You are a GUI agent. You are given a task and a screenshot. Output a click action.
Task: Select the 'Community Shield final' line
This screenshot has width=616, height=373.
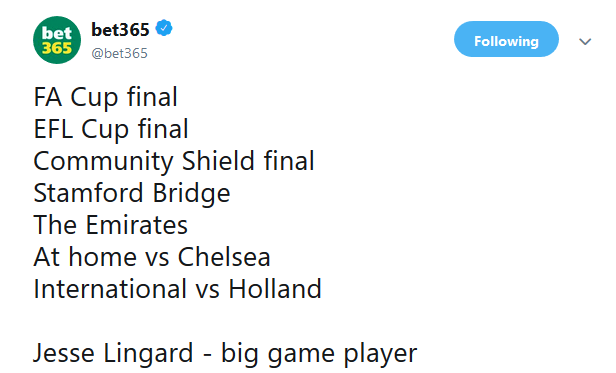tap(174, 161)
